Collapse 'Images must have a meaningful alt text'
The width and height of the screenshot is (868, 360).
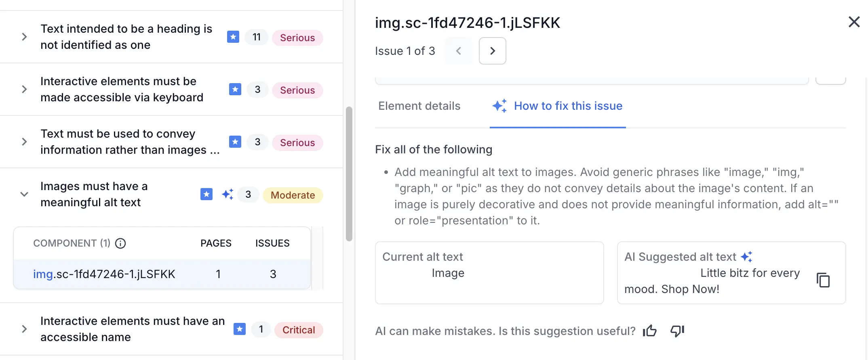pos(24,195)
